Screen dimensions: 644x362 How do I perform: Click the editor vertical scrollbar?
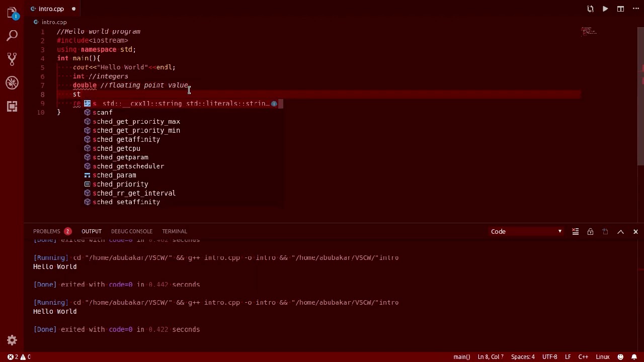pos(640,96)
